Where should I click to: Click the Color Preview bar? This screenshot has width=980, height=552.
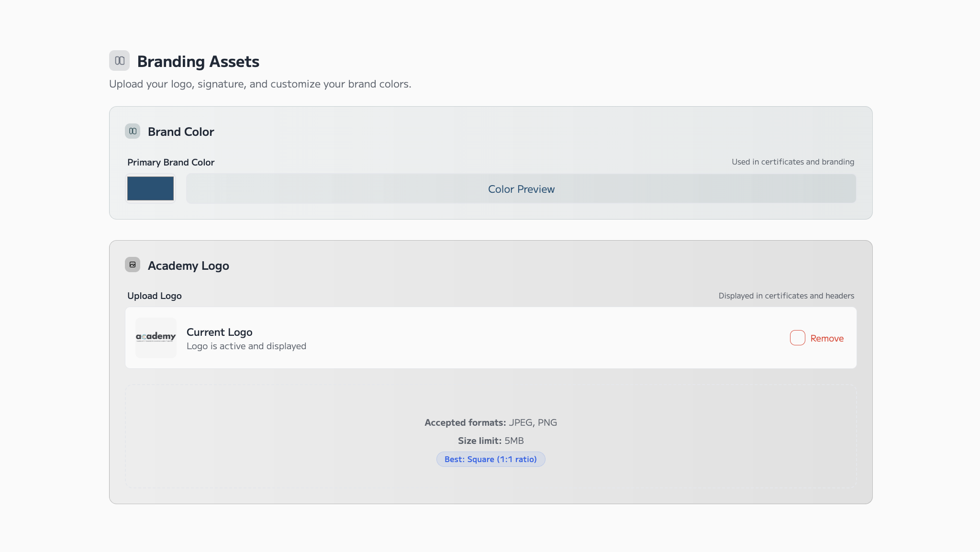click(521, 188)
